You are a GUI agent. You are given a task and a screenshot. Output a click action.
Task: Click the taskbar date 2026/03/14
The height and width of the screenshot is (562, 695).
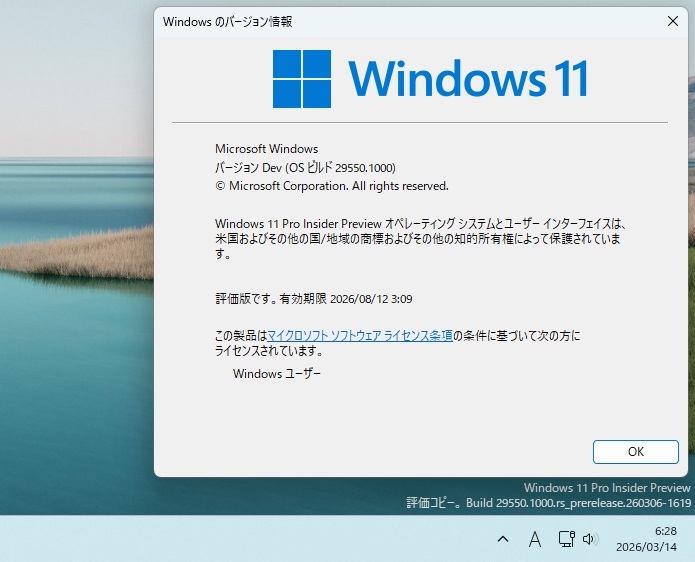coord(646,547)
